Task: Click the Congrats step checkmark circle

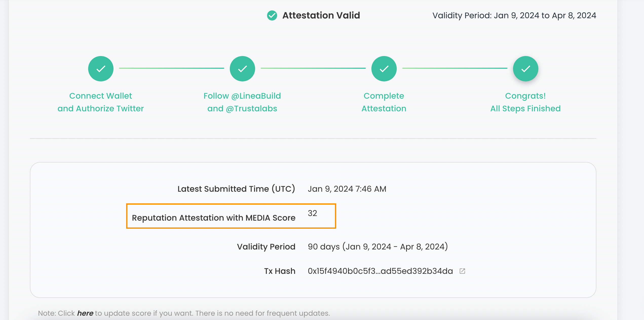Action: [x=525, y=69]
